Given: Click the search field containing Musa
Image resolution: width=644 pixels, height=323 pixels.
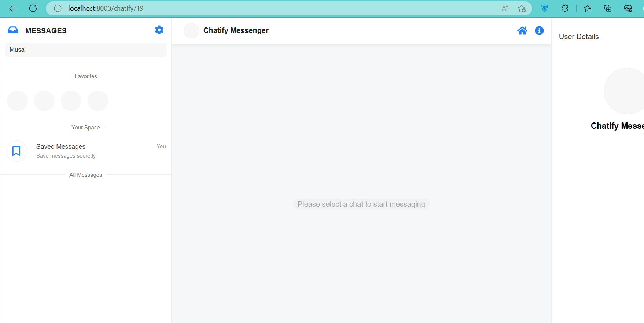Looking at the screenshot, I should [86, 50].
